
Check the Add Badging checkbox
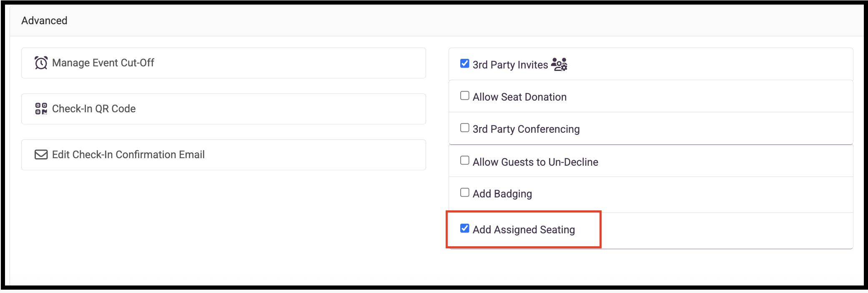tap(464, 192)
